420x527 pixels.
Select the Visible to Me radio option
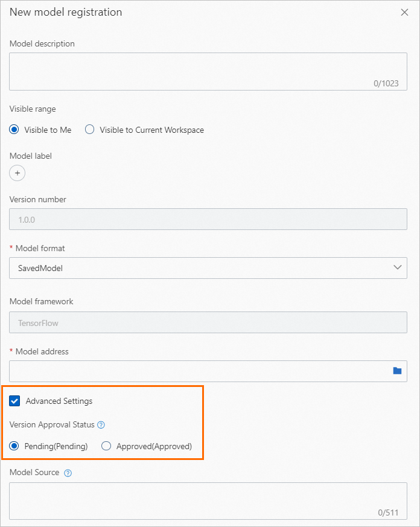14,130
